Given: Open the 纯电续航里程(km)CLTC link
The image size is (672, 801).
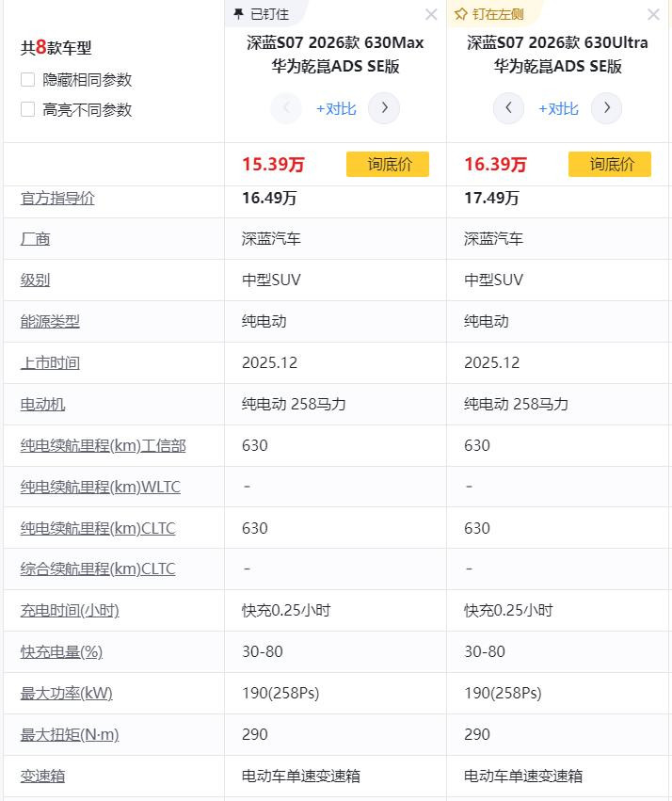Looking at the screenshot, I should (x=98, y=528).
